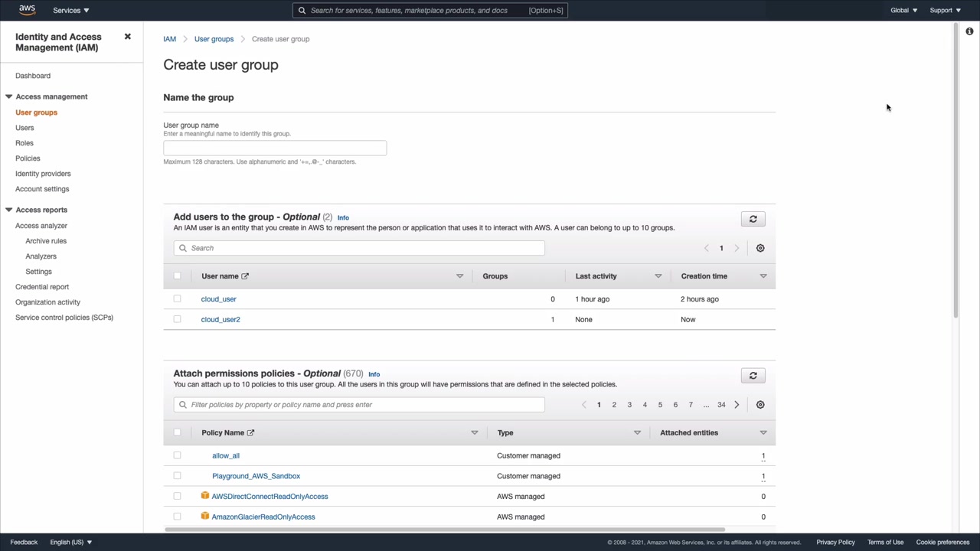Click the filter policies search field
This screenshot has height=551, width=980.
[x=359, y=405]
